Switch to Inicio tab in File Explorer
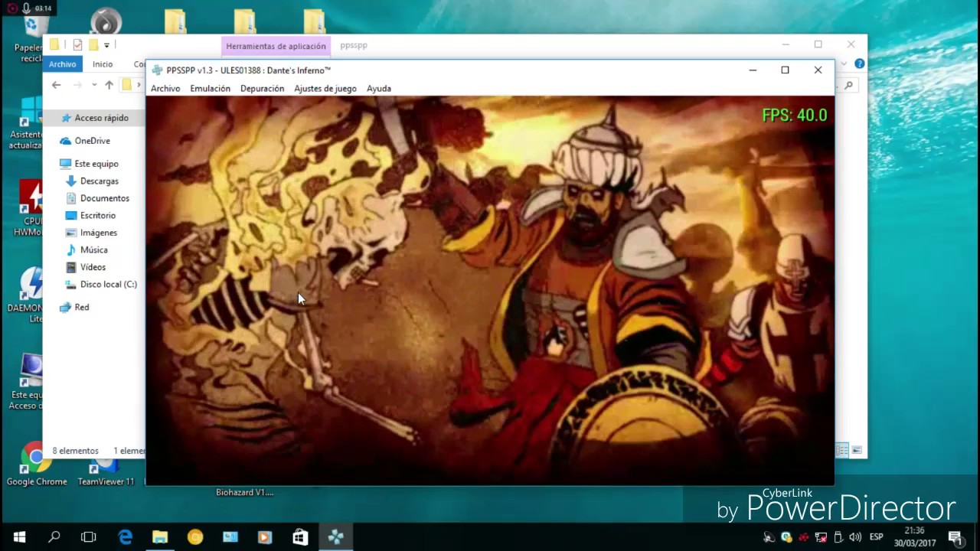Image resolution: width=980 pixels, height=551 pixels. point(102,64)
